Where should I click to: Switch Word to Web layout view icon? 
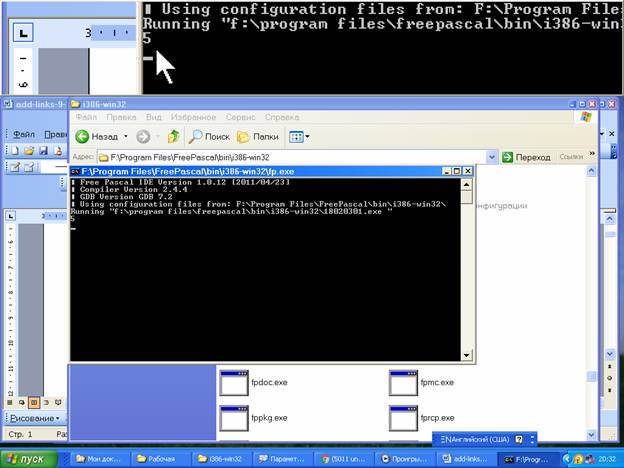[x=21, y=403]
